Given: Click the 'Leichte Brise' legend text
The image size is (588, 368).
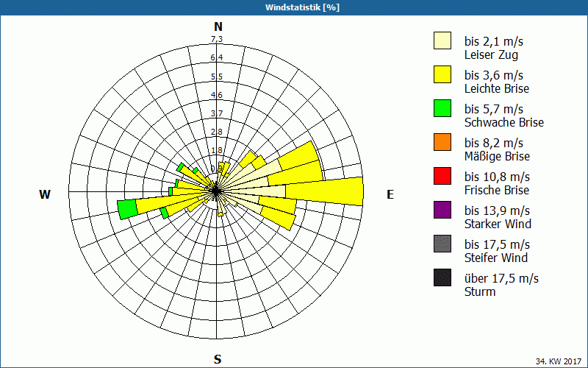Looking at the screenshot, I should (497, 88).
